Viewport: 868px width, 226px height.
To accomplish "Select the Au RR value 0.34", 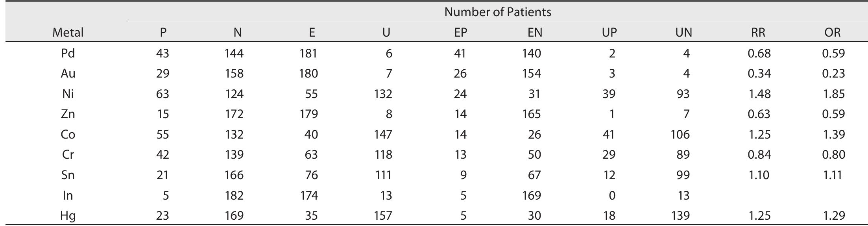I will (759, 74).
